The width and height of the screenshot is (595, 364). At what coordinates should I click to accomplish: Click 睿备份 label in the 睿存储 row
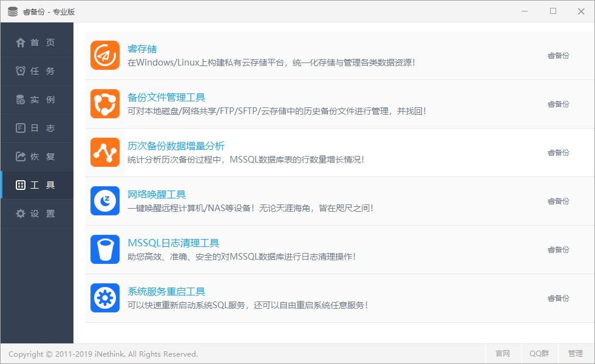[x=558, y=56]
